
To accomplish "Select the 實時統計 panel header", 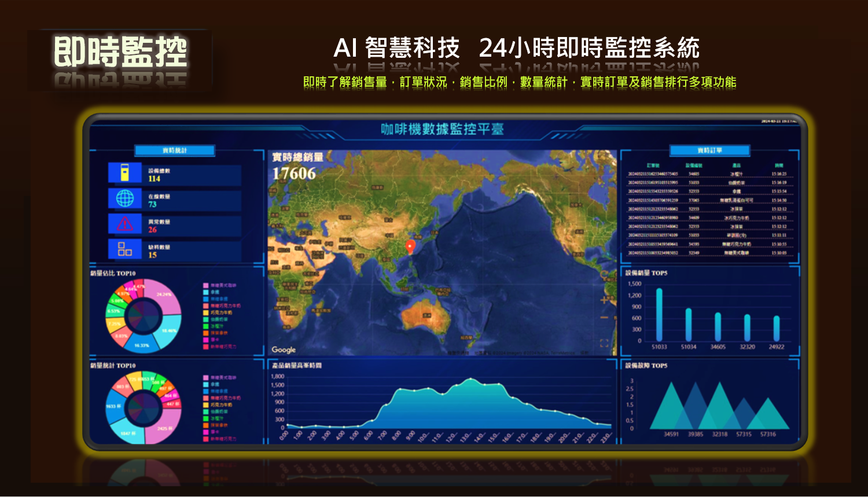I will pos(175,150).
